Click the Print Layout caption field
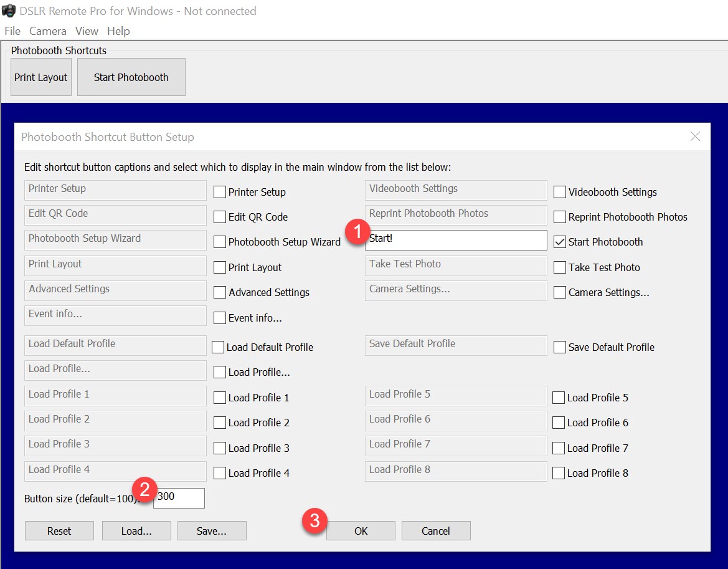The image size is (728, 569). 115,265
